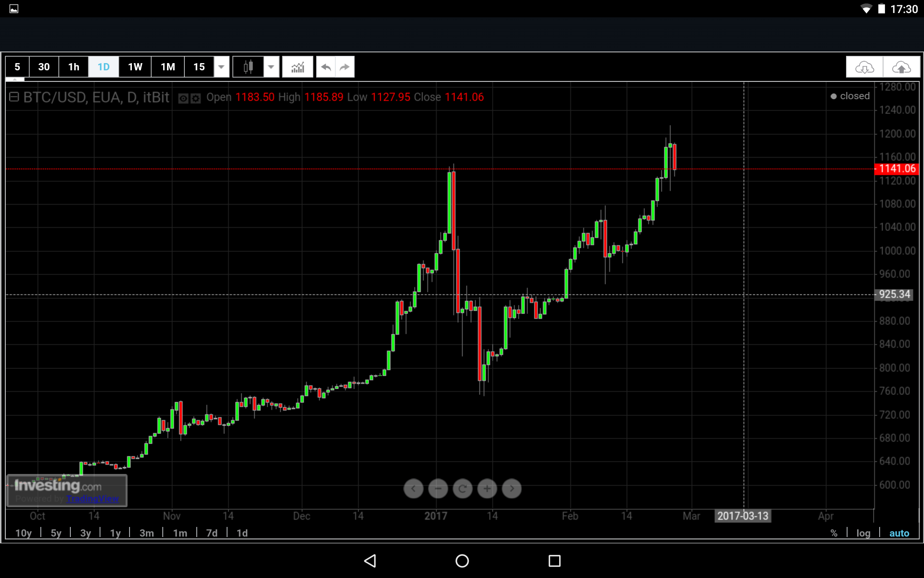Click the redo arrow in toolbar

coord(345,67)
